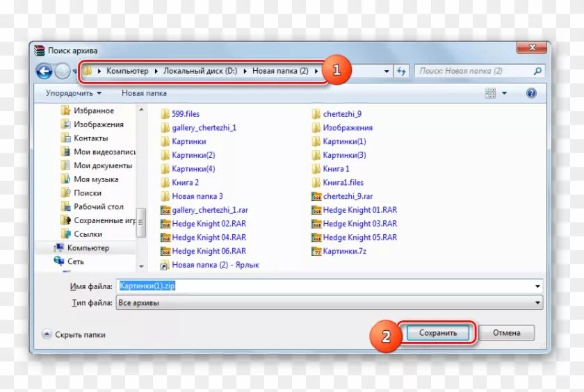Select the gallery_chertezhi_1 folder icon
Image resolution: width=584 pixels, height=392 pixels.
point(165,128)
